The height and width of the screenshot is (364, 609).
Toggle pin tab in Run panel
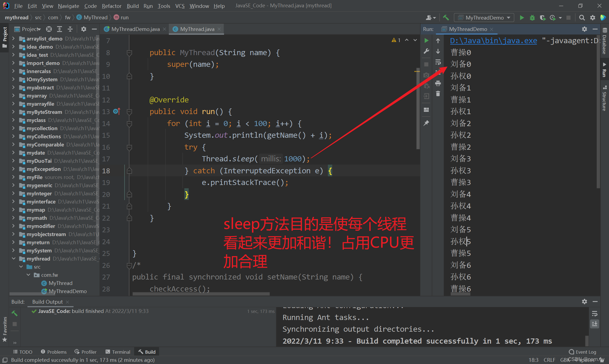pyautogui.click(x=426, y=123)
